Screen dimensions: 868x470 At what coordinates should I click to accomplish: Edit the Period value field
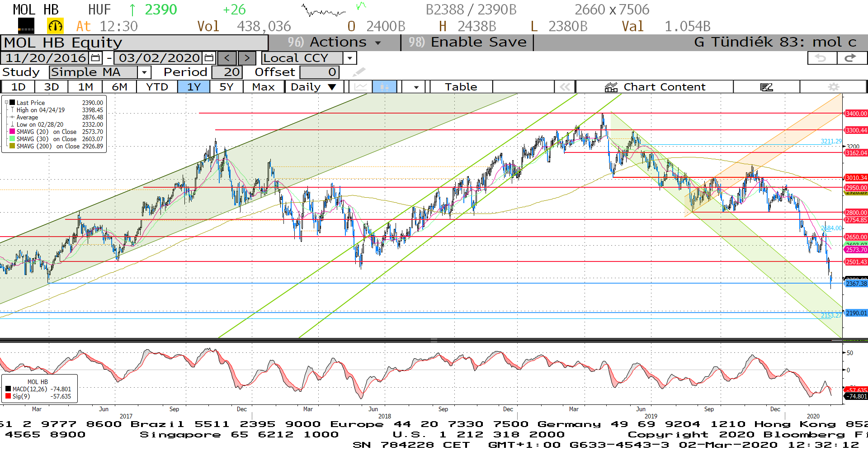227,72
